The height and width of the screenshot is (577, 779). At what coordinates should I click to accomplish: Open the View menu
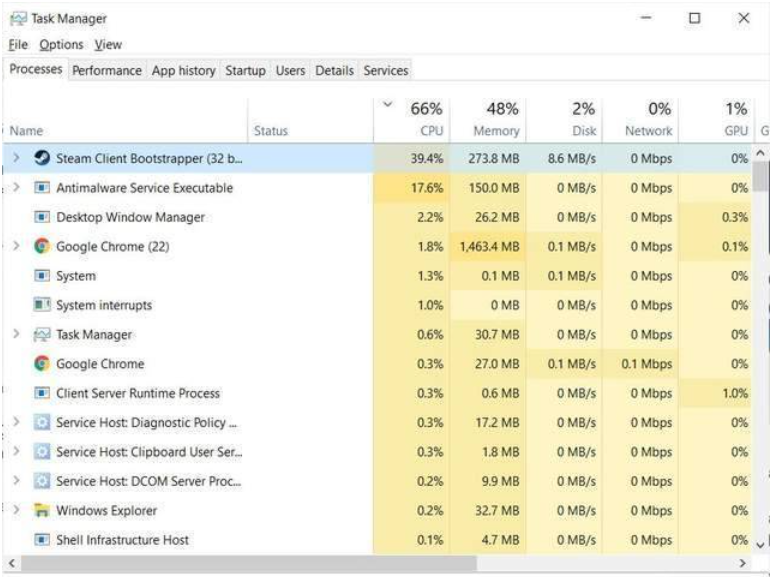tap(108, 45)
